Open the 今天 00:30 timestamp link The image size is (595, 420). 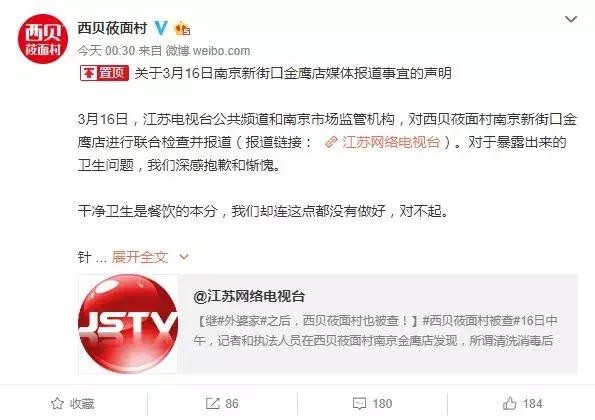click(106, 50)
